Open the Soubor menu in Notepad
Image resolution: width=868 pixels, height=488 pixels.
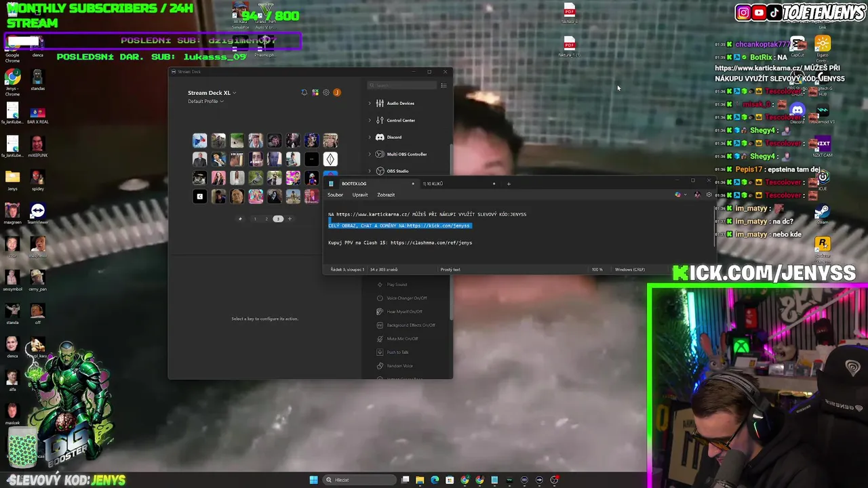336,195
